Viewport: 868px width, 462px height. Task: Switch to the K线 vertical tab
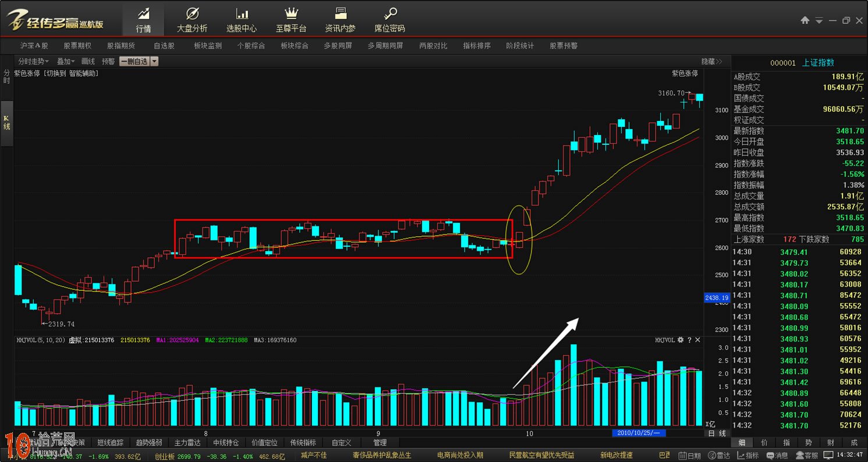pos(6,123)
